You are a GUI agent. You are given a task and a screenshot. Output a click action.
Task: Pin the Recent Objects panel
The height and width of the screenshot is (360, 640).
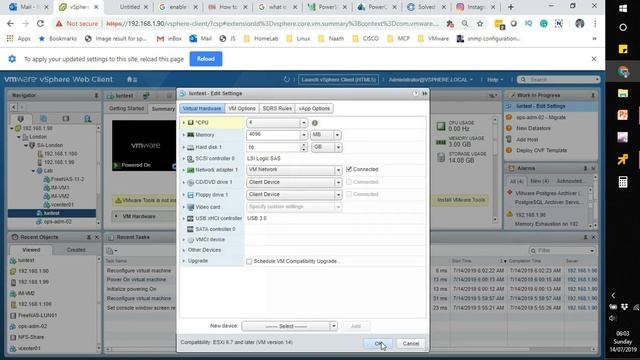pos(89,237)
